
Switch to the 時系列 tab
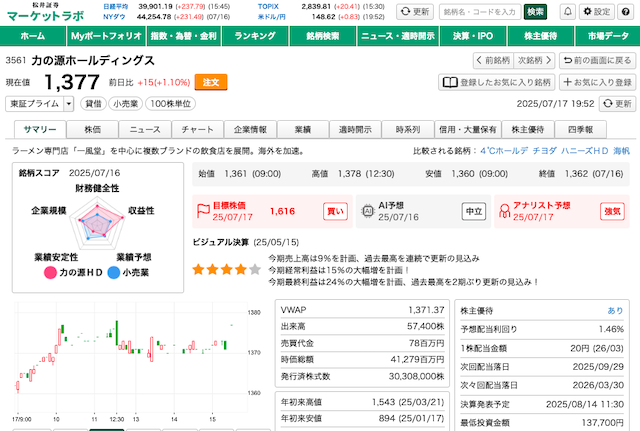408,130
